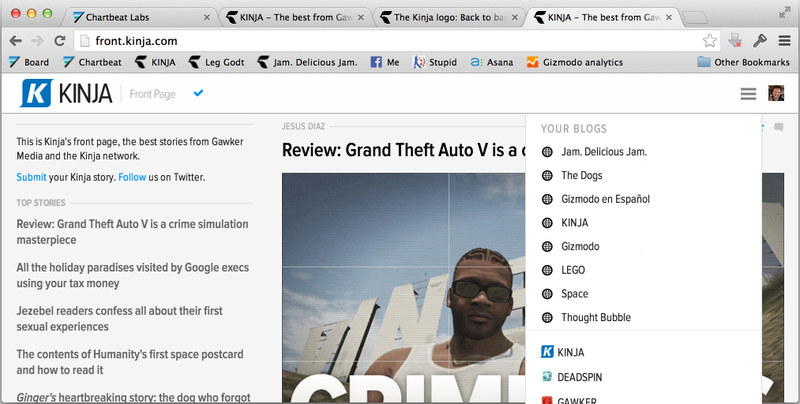This screenshot has height=404, width=800.
Task: Select DEADSPIN in the dropdown menu
Action: [x=580, y=377]
